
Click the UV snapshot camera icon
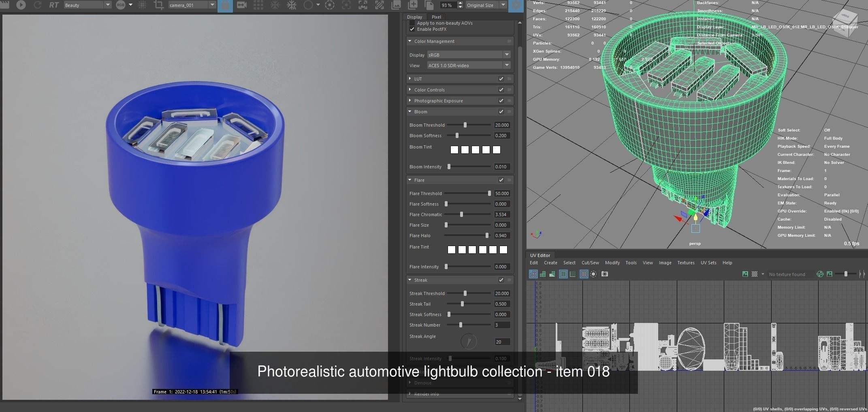605,274
